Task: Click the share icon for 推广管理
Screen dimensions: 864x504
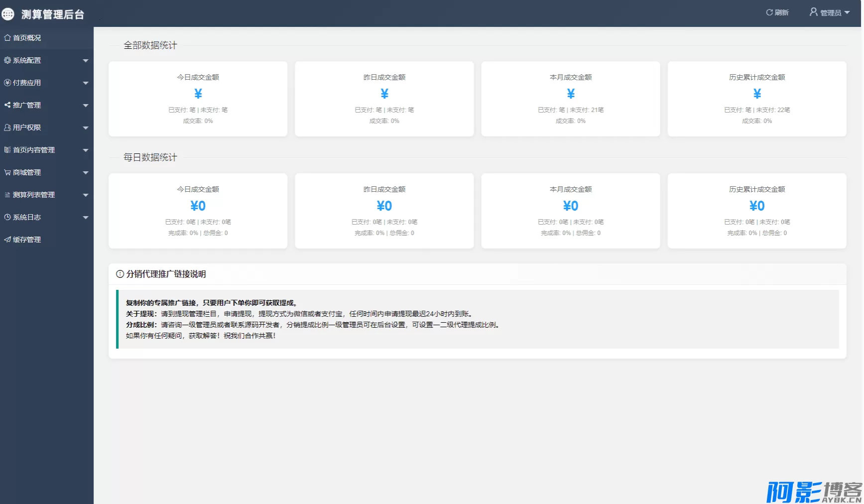Action: pyautogui.click(x=7, y=105)
